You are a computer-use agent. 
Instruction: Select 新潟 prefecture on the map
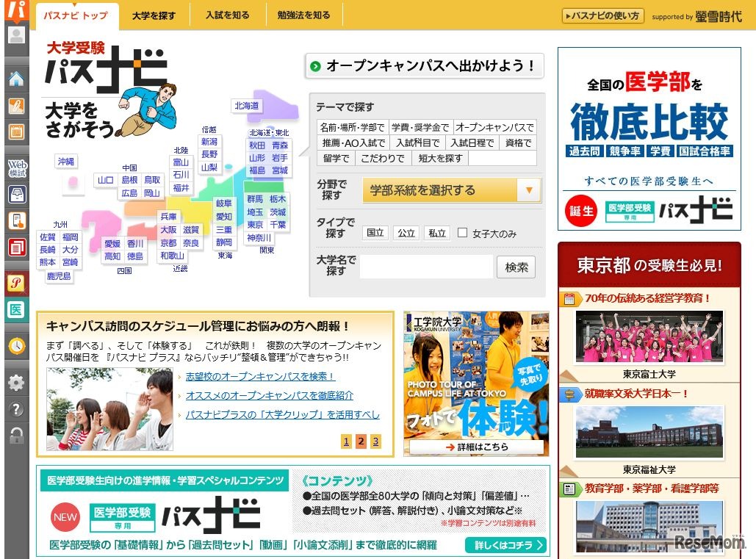[209, 142]
